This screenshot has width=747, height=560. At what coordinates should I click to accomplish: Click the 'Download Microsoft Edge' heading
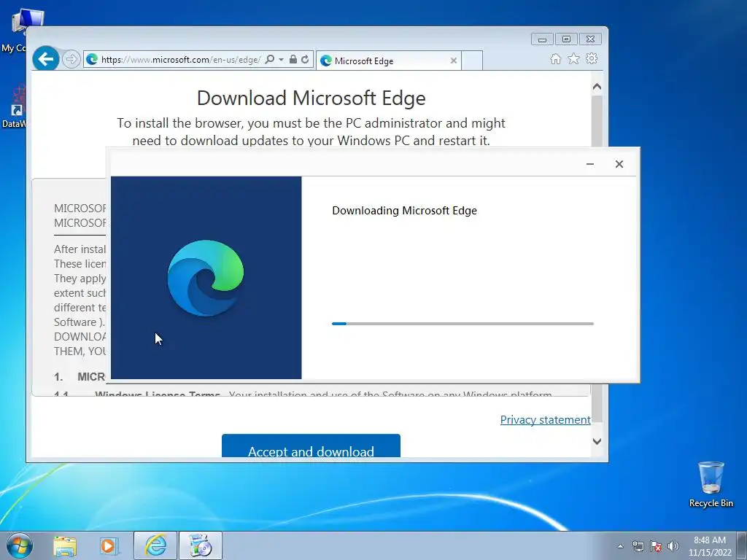click(311, 98)
